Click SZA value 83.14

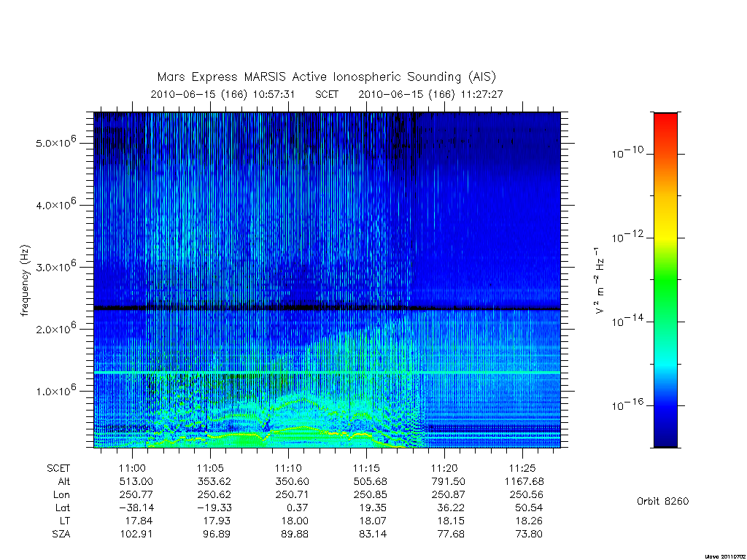[373, 534]
